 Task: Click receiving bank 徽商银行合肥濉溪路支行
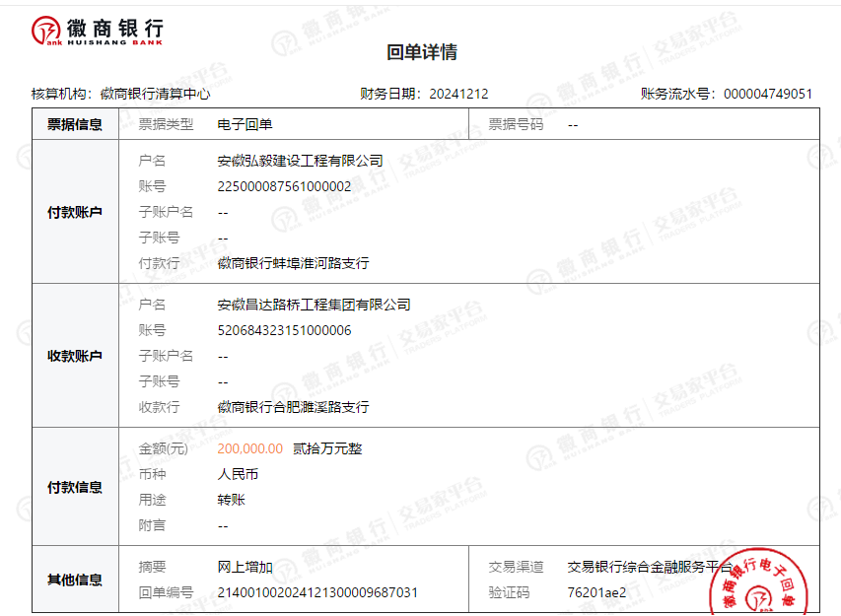click(x=293, y=407)
